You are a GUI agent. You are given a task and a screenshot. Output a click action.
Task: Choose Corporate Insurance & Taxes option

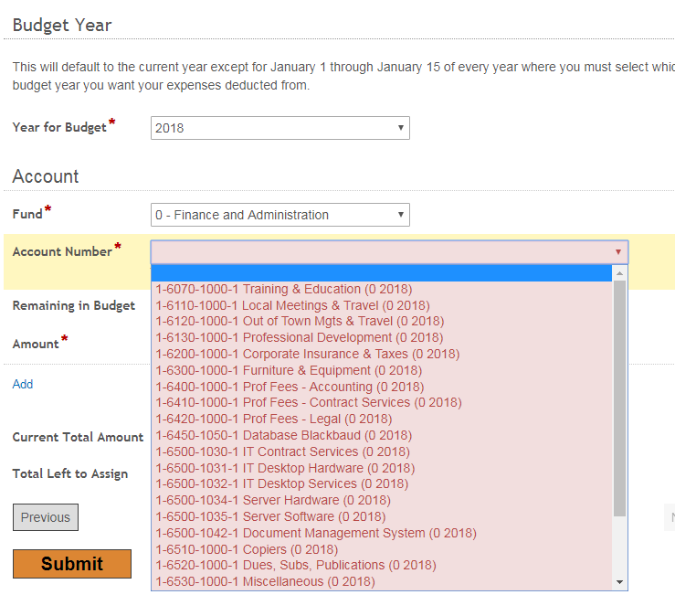tap(382, 354)
